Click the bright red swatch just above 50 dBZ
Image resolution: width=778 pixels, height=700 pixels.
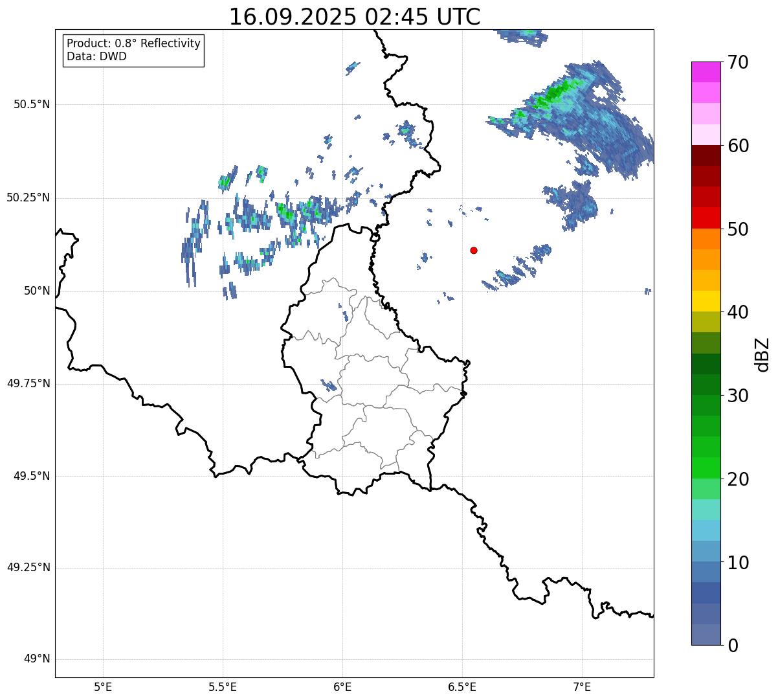click(x=706, y=218)
